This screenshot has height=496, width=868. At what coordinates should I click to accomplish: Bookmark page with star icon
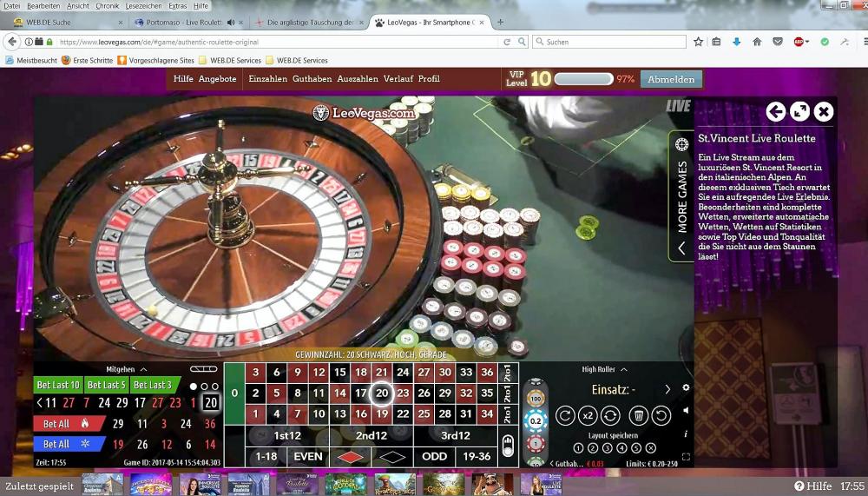tap(698, 42)
